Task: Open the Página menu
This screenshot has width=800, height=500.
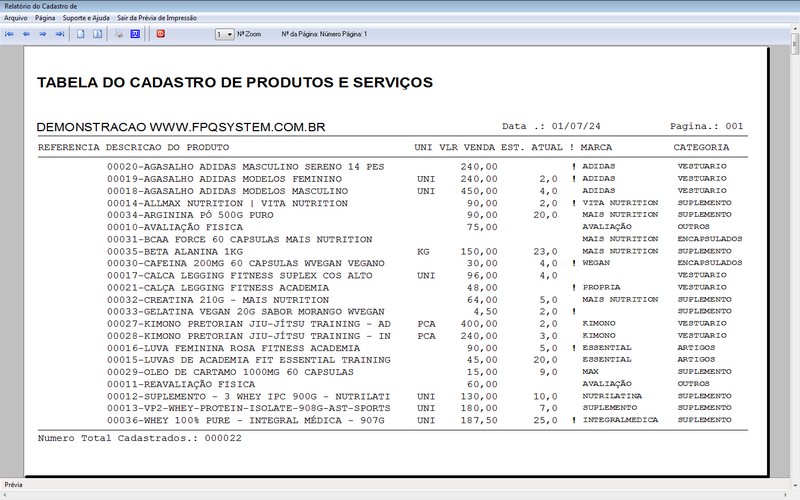Action: (45, 18)
